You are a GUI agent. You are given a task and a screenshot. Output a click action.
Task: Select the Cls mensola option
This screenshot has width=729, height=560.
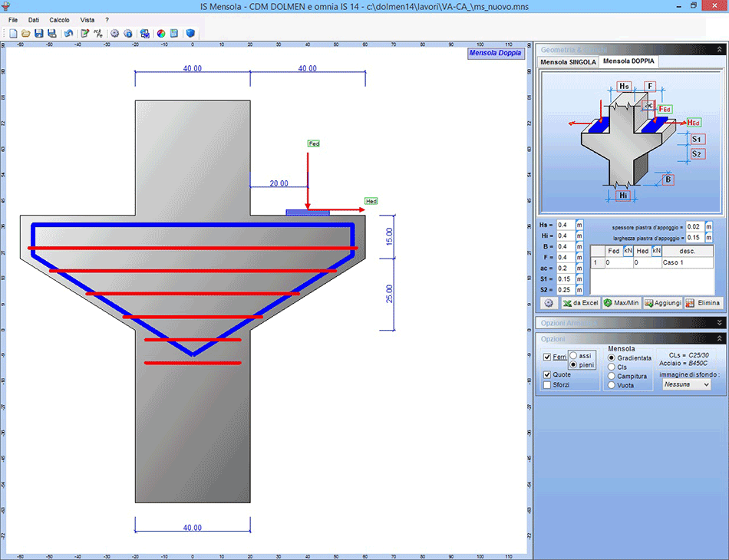612,367
